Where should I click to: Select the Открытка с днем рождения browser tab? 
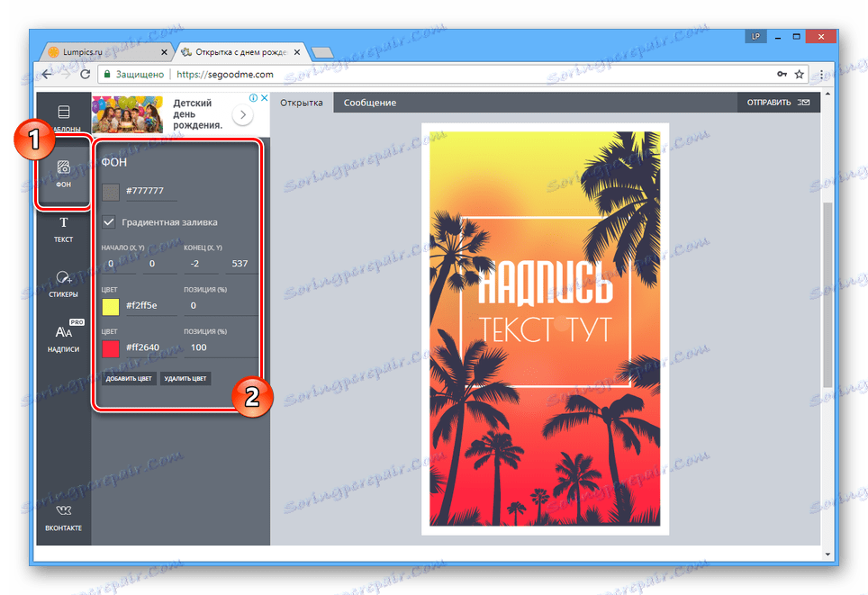click(x=240, y=52)
